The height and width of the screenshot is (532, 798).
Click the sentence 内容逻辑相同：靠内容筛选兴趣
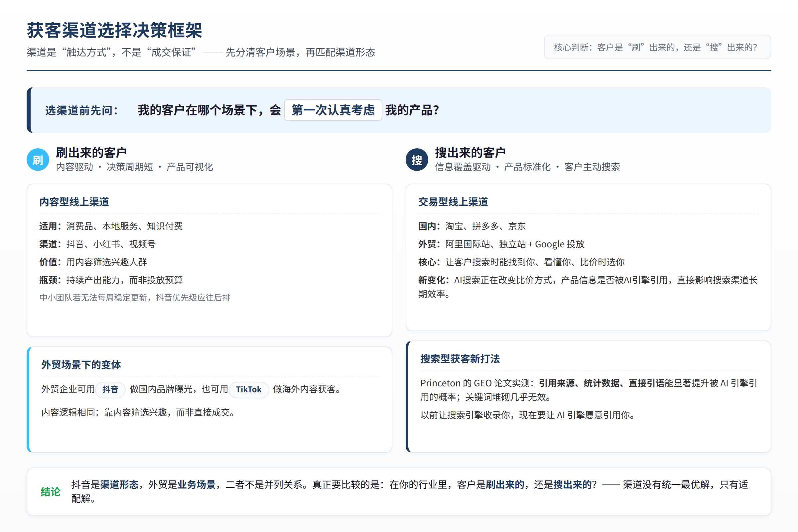click(x=138, y=412)
